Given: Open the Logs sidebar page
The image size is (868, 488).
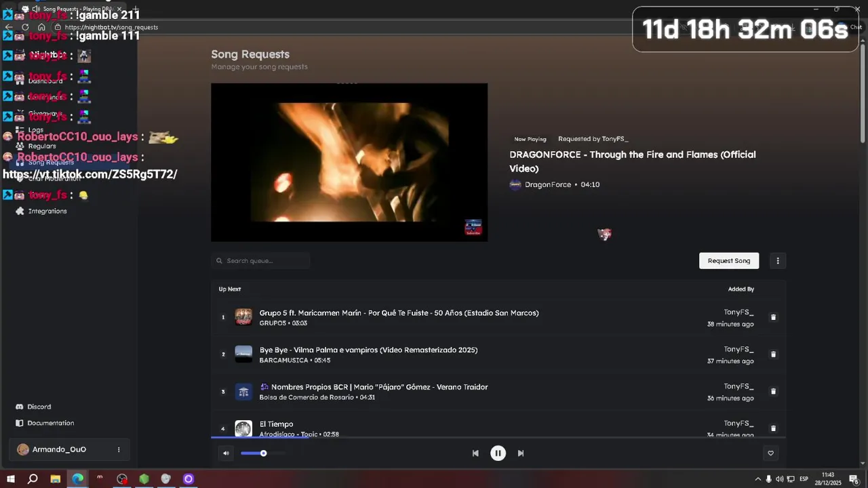Looking at the screenshot, I should click(x=35, y=129).
